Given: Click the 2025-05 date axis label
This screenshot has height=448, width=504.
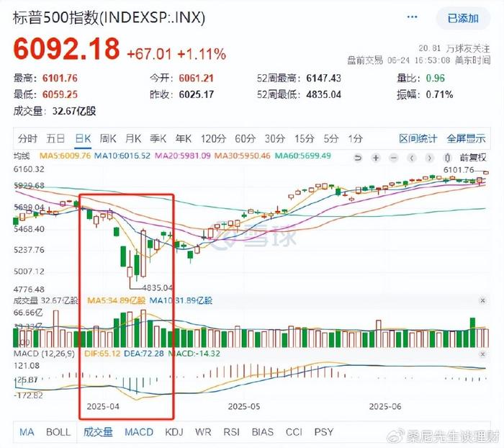Looking at the screenshot, I should point(244,406).
